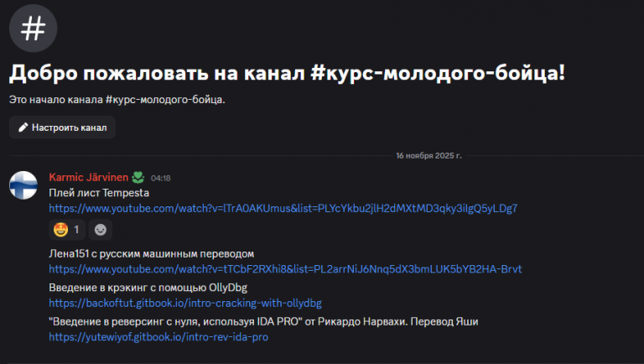The height and width of the screenshot is (364, 644).
Task: Click the 16 ноября 2025 г. date divider label
Action: click(x=428, y=156)
